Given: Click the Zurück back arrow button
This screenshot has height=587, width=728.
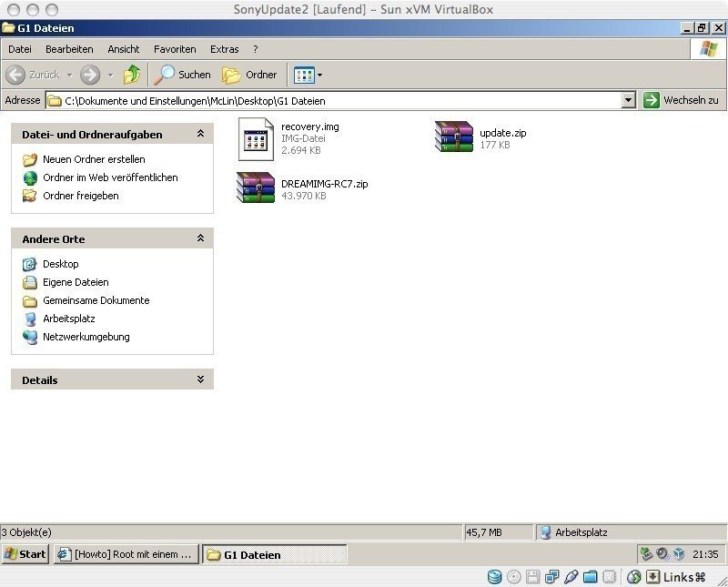Looking at the screenshot, I should [x=15, y=75].
